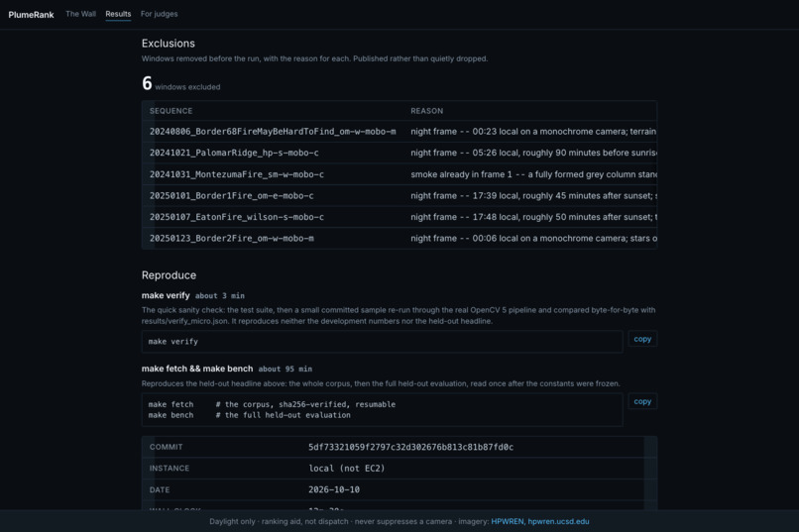Click the DATE row label
Screen dimensions: 799x532
pos(160,489)
